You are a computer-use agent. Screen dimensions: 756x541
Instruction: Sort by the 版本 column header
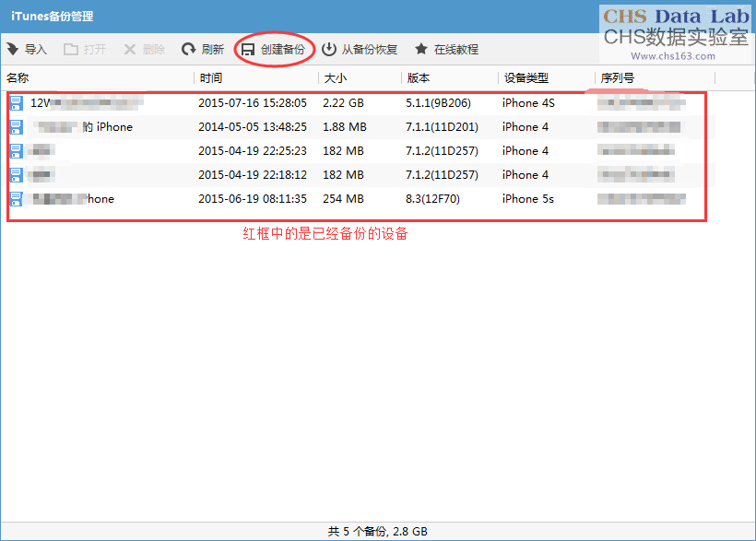418,77
